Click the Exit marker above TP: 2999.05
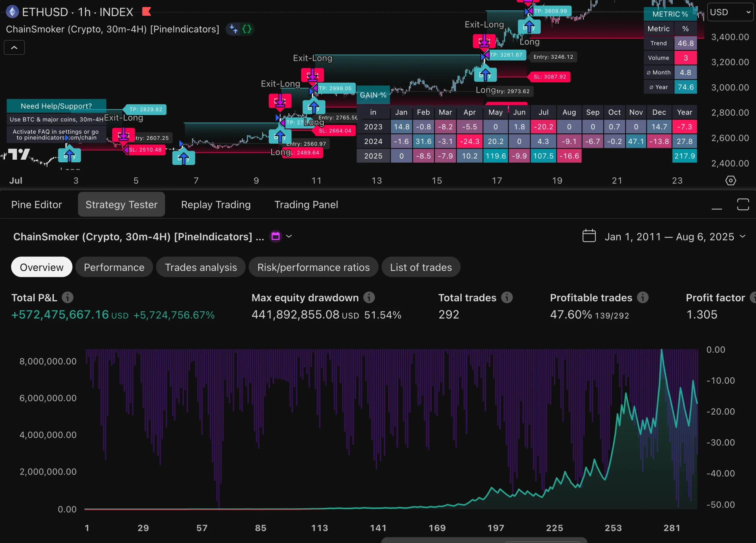Image resolution: width=756 pixels, height=543 pixels. coord(312,75)
